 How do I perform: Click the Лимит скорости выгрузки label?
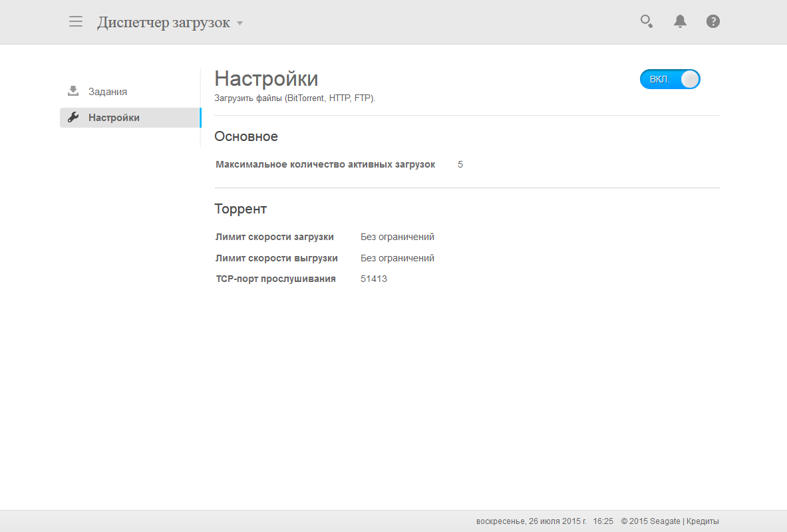(277, 258)
